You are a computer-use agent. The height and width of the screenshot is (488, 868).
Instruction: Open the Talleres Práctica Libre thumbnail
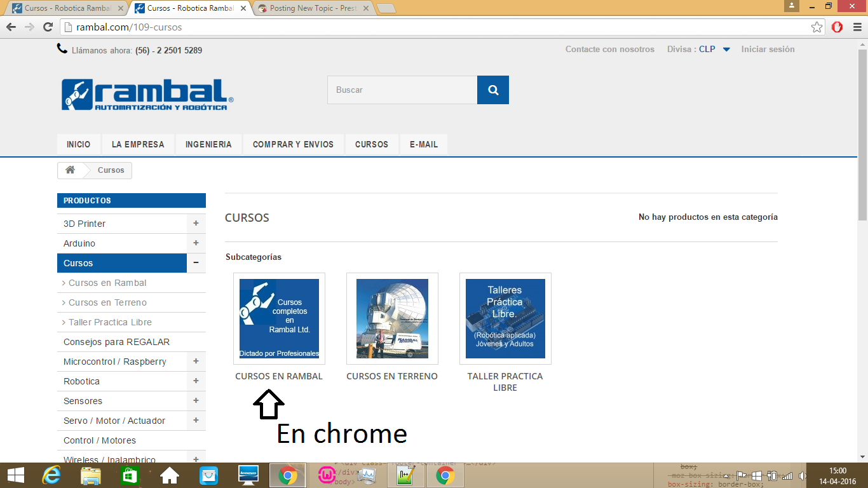(505, 318)
